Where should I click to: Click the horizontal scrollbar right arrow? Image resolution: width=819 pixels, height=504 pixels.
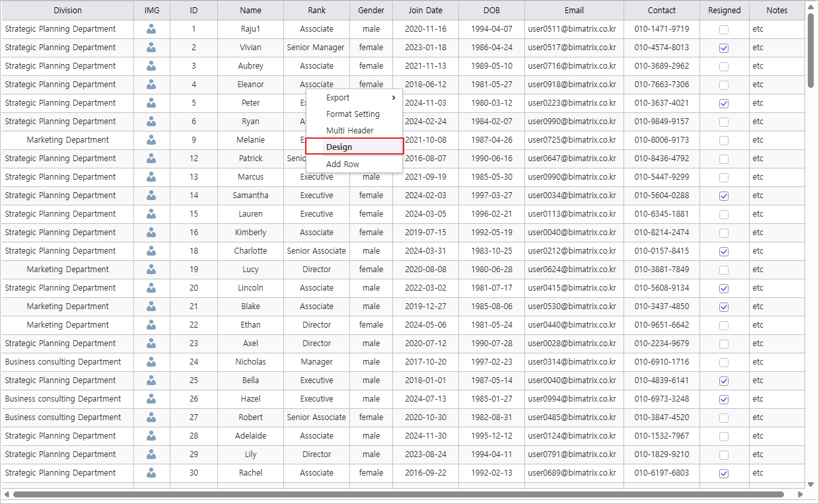[800, 494]
